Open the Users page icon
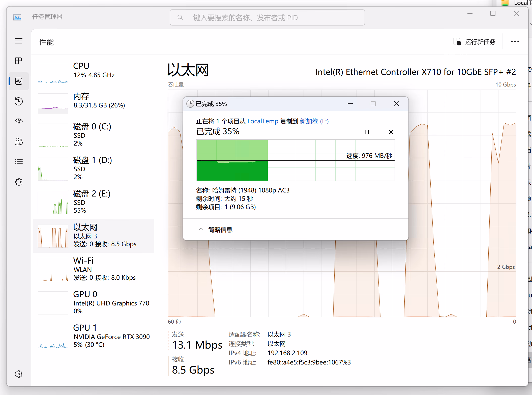Screen dimensions: 532x395 coord(19,142)
